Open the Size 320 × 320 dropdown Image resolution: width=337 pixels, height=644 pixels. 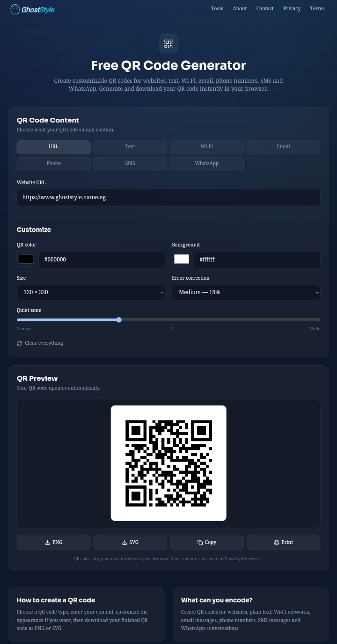click(91, 292)
